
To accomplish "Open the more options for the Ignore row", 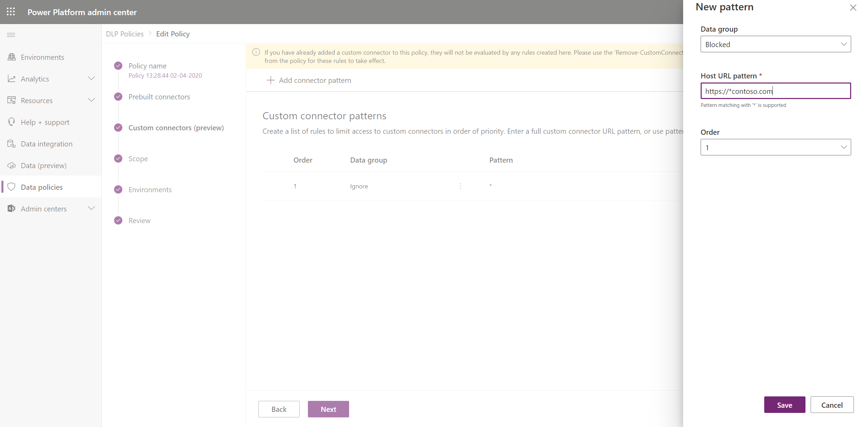I will [460, 186].
